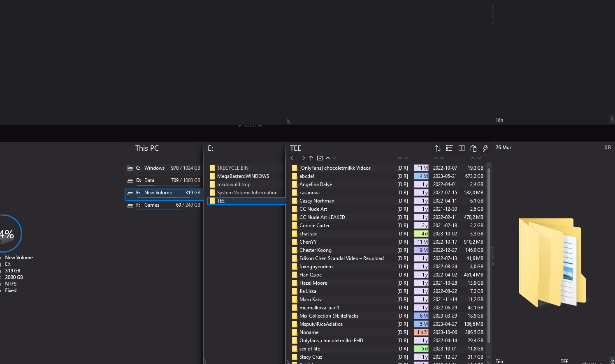Open the lightning quick actions icon
Image resolution: width=615 pixels, height=364 pixels.
[485, 148]
